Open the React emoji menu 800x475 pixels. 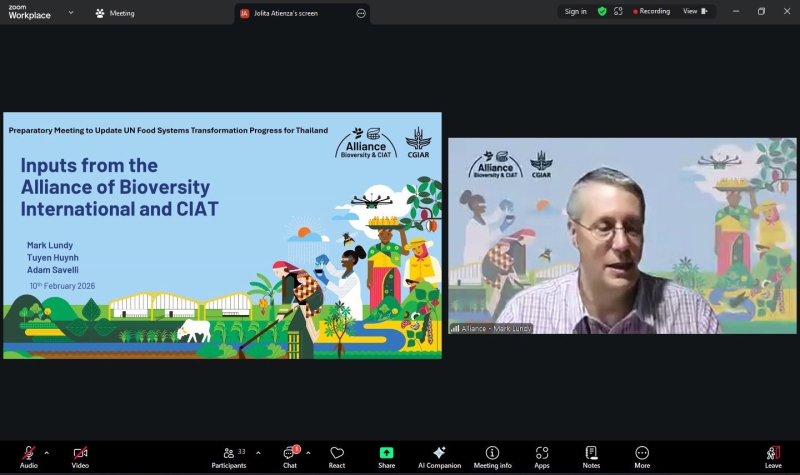pos(337,454)
